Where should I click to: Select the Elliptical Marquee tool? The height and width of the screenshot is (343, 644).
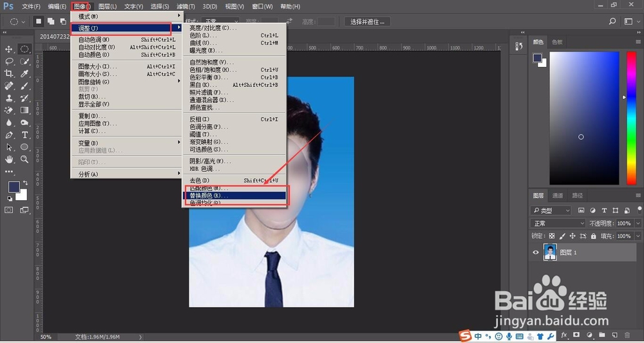[24, 50]
